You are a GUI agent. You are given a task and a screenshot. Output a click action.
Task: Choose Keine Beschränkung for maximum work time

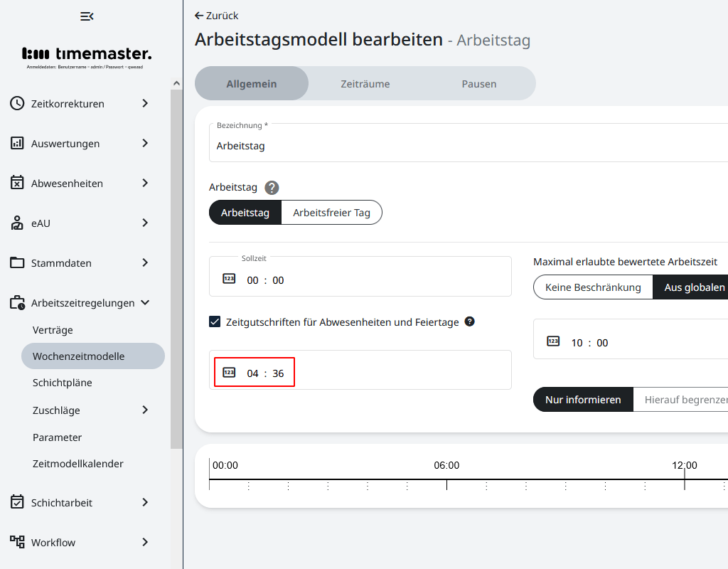click(593, 287)
